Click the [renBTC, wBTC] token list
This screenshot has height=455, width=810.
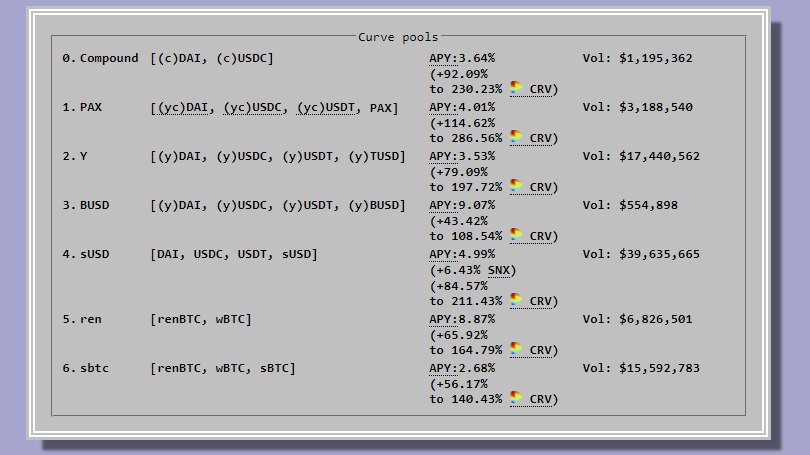click(x=201, y=319)
